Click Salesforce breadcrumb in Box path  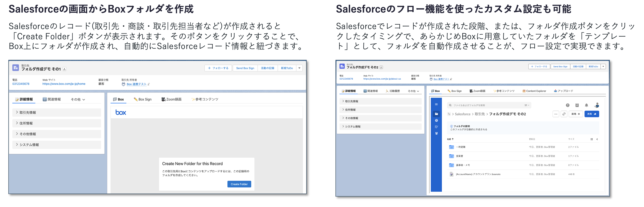[x=463, y=114]
